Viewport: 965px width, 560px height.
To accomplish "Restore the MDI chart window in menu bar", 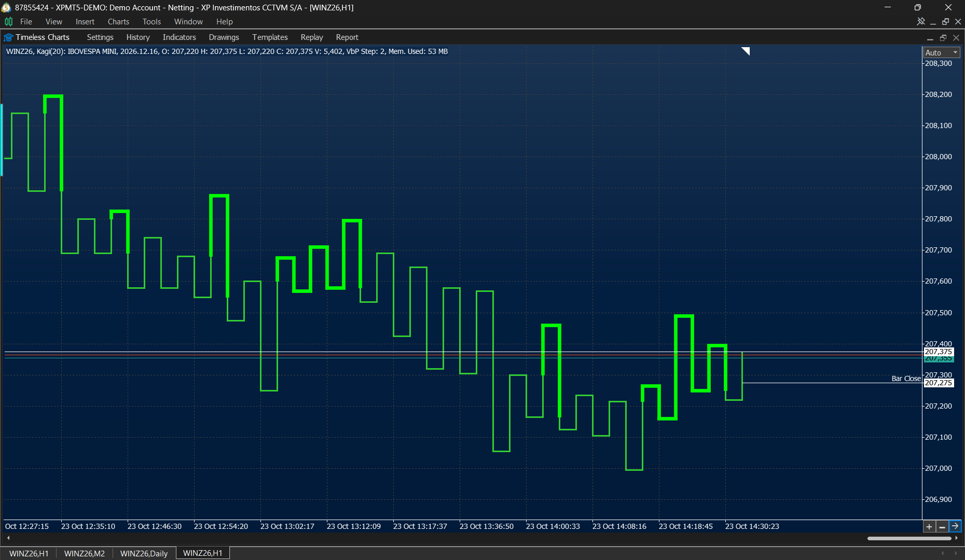I will coord(945,21).
